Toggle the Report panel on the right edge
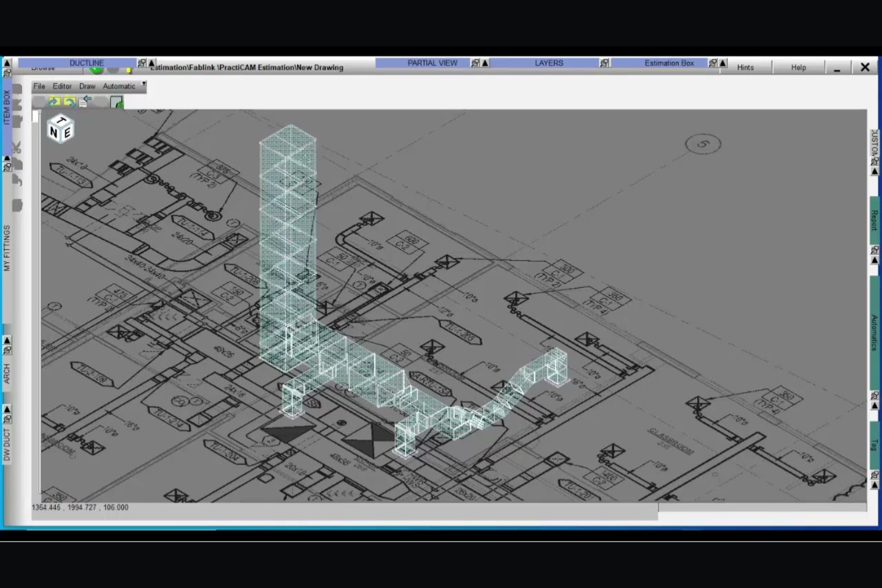This screenshot has height=588, width=882. (x=874, y=226)
